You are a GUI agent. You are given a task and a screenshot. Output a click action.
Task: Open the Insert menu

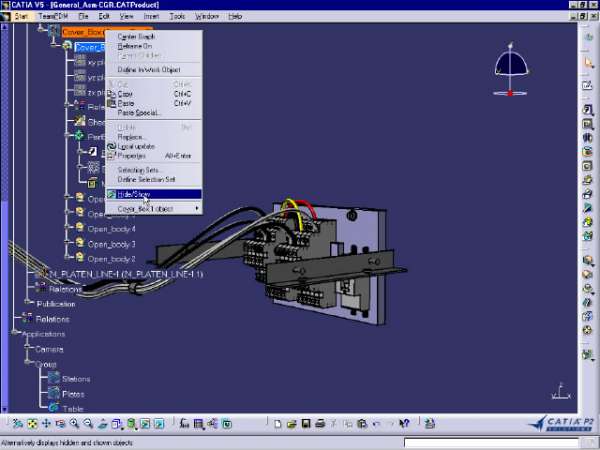tap(151, 16)
